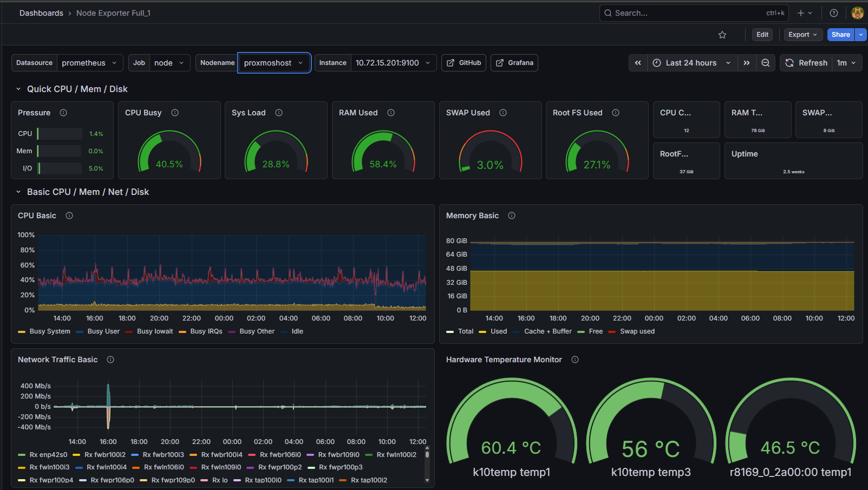This screenshot has width=868, height=490.
Task: Shift time range forward
Action: tap(747, 63)
